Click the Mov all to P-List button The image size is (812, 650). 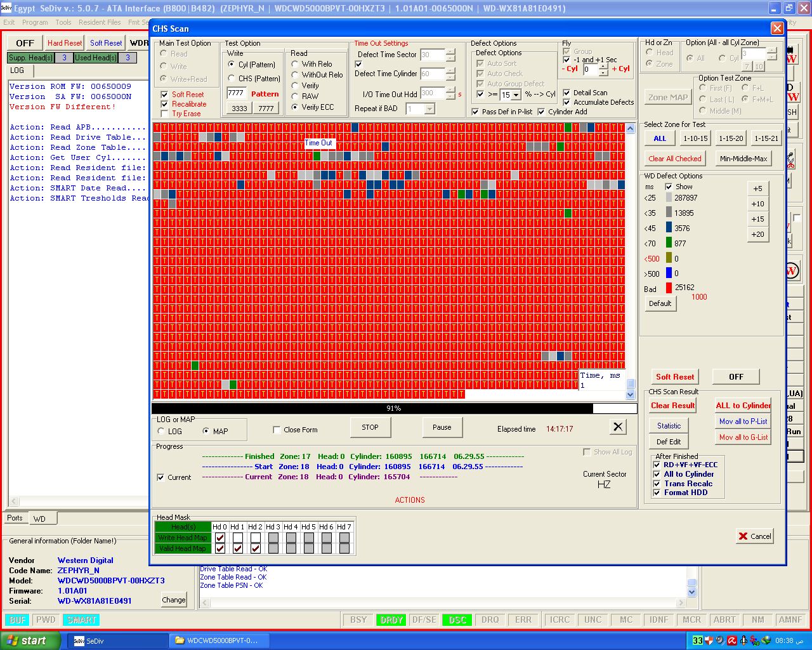(x=743, y=421)
